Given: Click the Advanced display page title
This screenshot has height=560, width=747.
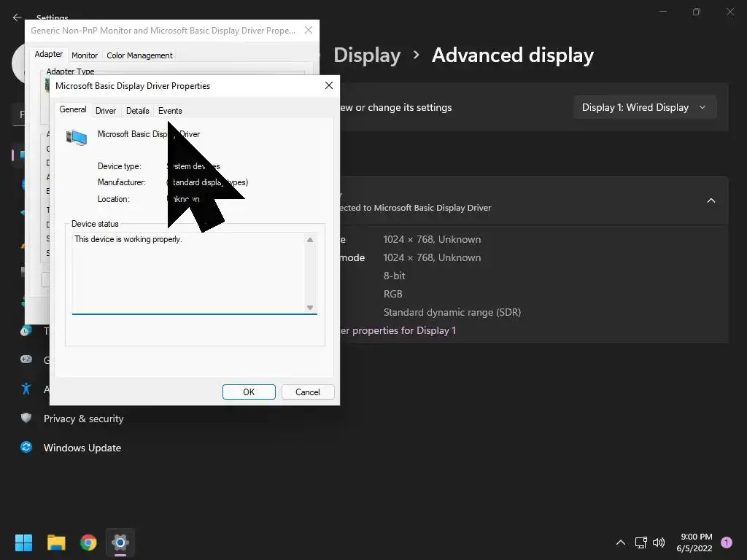Looking at the screenshot, I should point(513,55).
